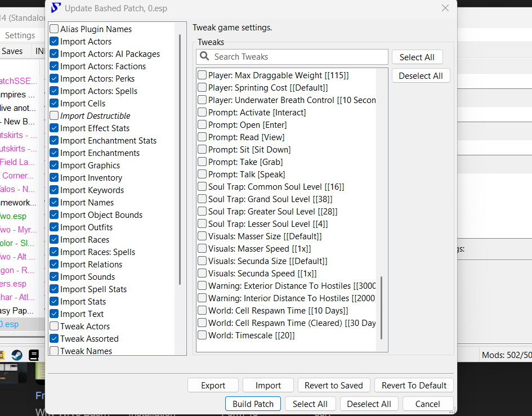Click the tweaks list vertical scrollbar
The image size is (532, 416).
(382, 308)
